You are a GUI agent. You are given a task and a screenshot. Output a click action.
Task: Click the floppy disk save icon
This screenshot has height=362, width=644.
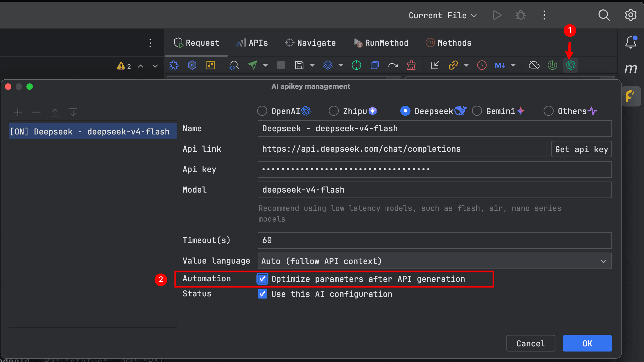point(299,65)
